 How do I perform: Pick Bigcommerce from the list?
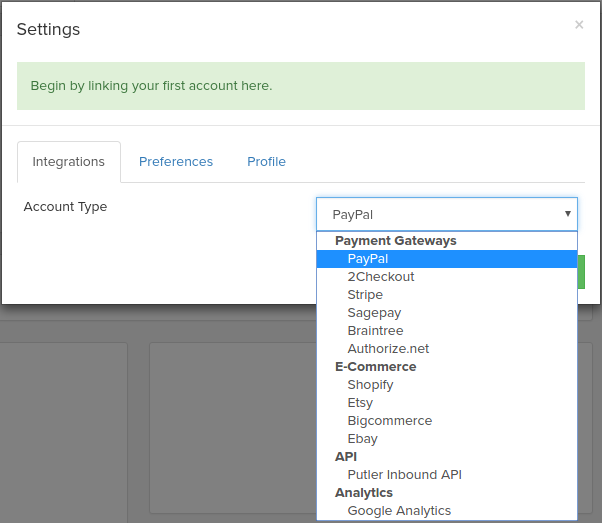(x=447, y=421)
